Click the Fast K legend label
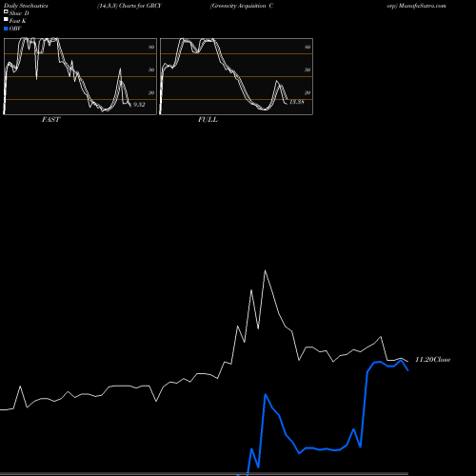Viewport: 476px width, 476px height. [18, 21]
